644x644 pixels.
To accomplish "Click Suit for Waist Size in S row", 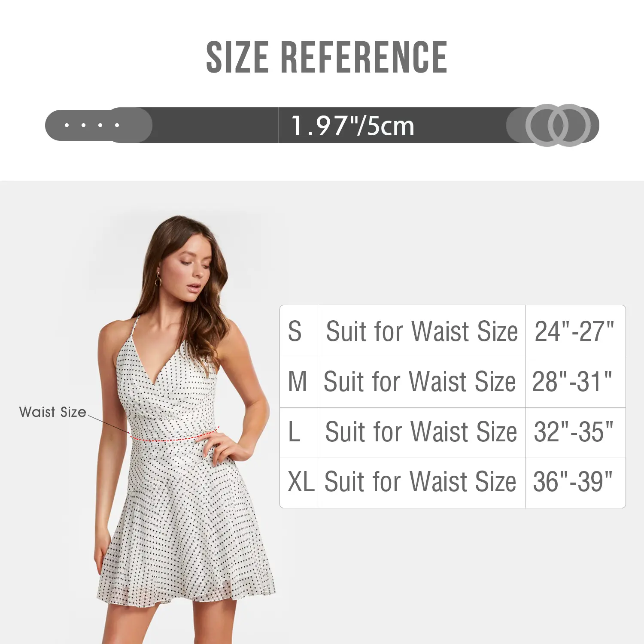I will [422, 331].
